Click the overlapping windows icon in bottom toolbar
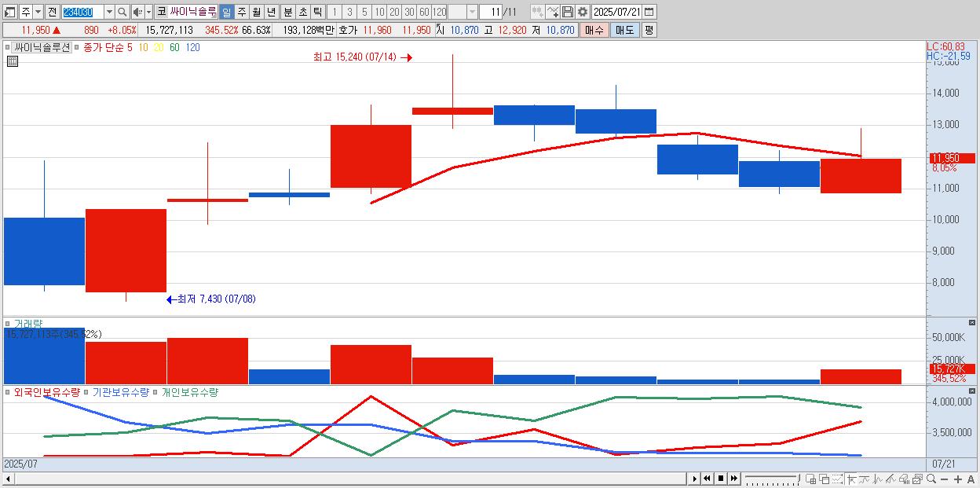980x488 pixels. click(825, 479)
